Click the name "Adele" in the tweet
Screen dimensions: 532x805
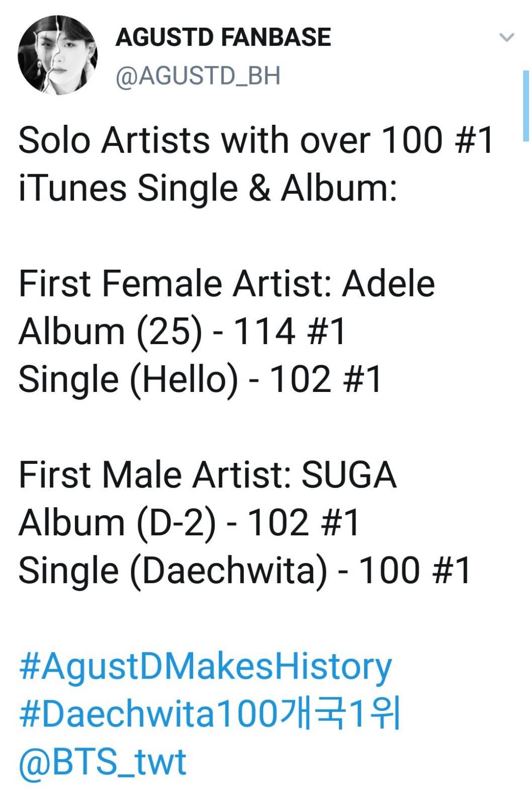coord(388,283)
